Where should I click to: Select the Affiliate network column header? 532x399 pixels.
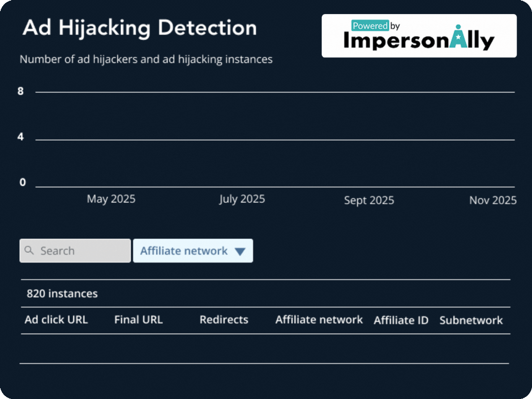[x=319, y=319]
